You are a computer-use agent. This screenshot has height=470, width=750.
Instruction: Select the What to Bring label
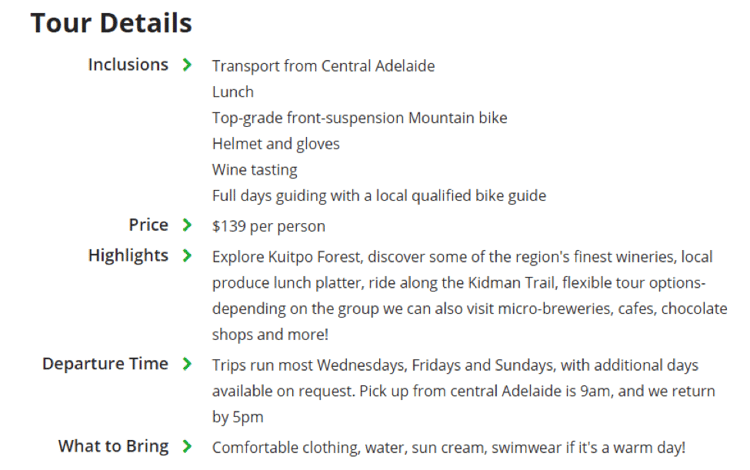point(113,446)
